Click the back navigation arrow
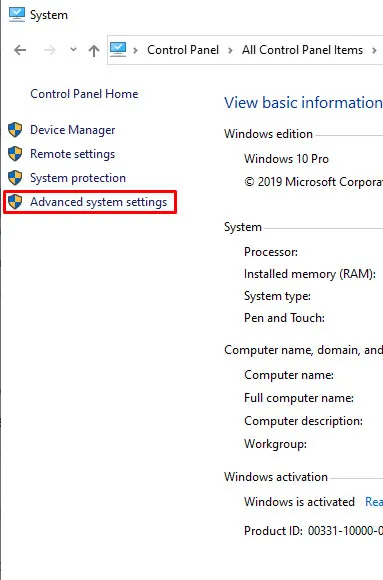The height and width of the screenshot is (580, 383). click(x=20, y=50)
